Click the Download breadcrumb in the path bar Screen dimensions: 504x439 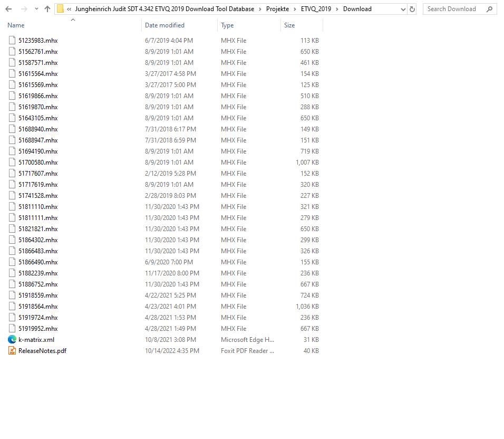(357, 8)
